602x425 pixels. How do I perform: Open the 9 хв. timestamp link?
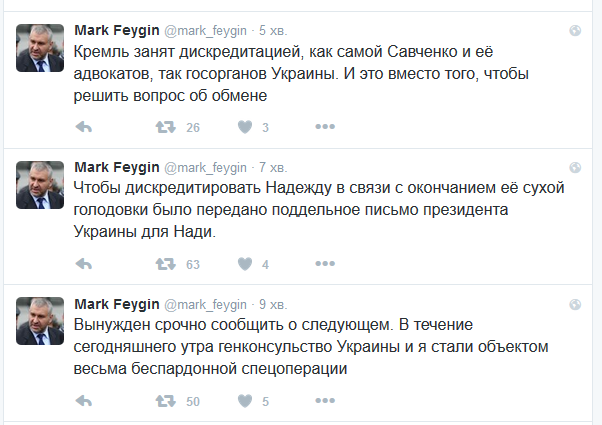pyautogui.click(x=273, y=304)
